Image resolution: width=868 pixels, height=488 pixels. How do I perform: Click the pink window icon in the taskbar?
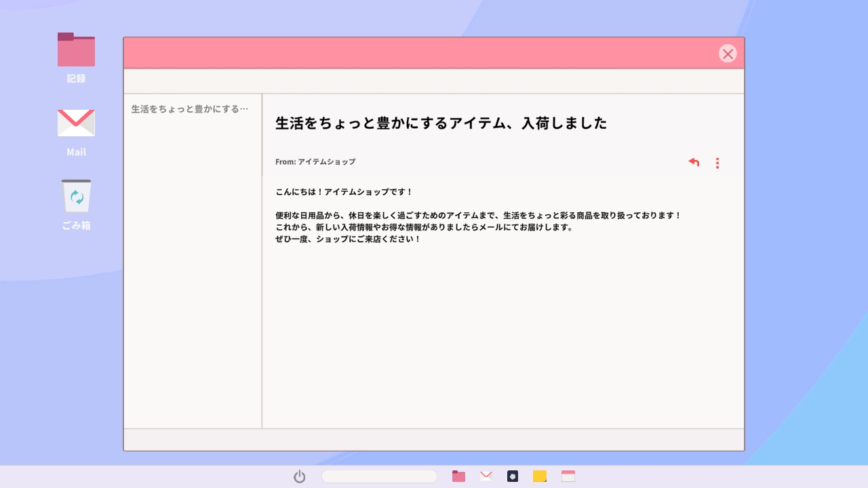pos(568,476)
